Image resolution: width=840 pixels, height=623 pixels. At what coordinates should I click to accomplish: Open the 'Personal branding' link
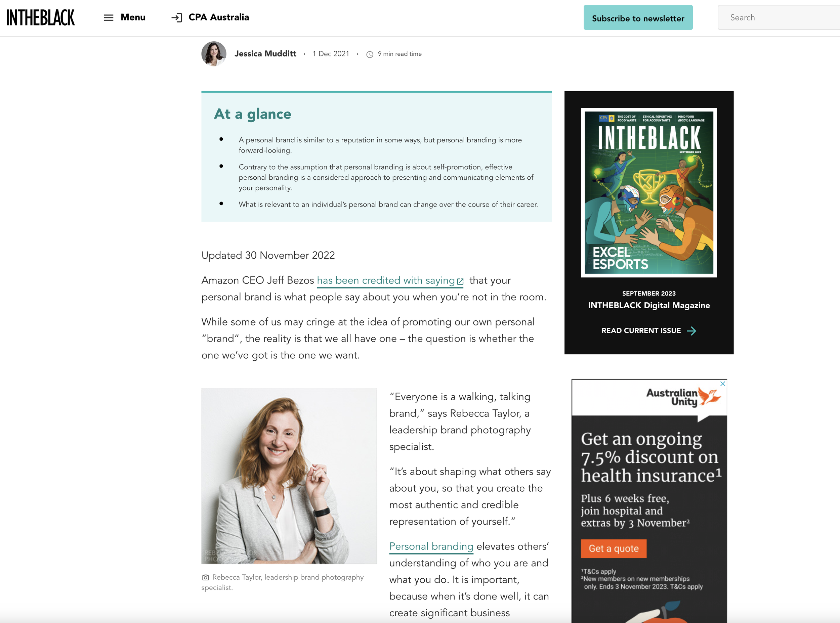point(431,546)
